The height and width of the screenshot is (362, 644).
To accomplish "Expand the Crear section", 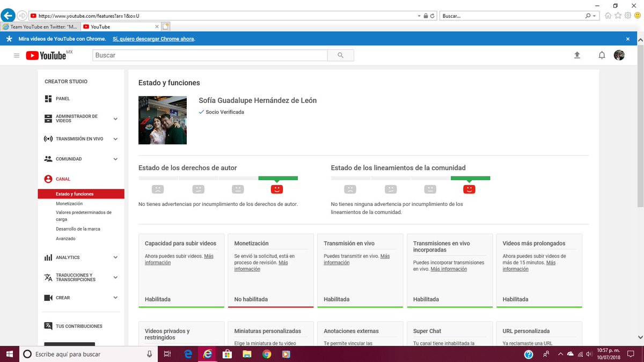I will pyautogui.click(x=115, y=298).
